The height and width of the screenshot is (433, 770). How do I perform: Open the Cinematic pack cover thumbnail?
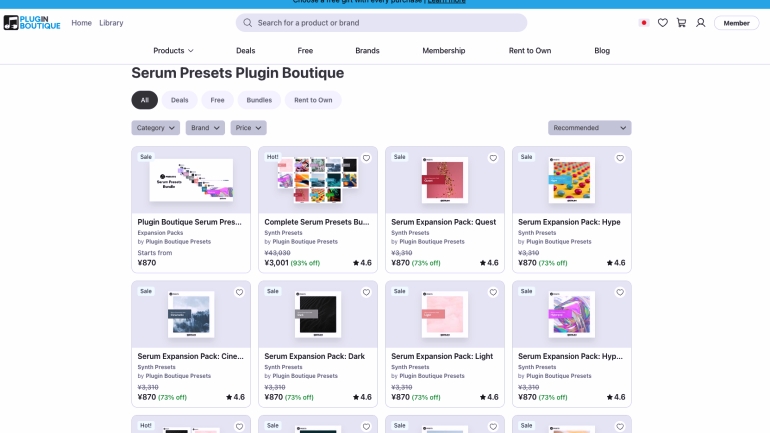coord(191,314)
